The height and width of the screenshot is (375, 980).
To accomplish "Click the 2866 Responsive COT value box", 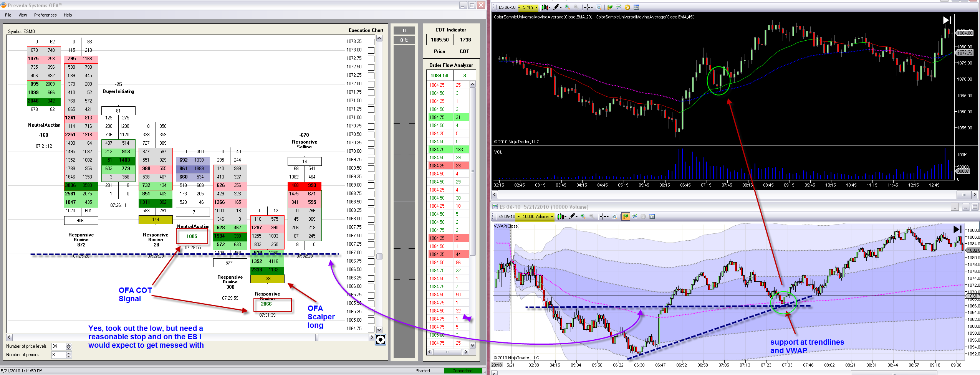I will pyautogui.click(x=272, y=304).
